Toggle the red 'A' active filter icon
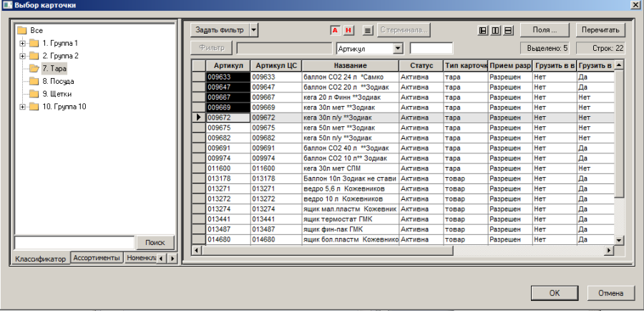644x311 pixels. pos(335,30)
